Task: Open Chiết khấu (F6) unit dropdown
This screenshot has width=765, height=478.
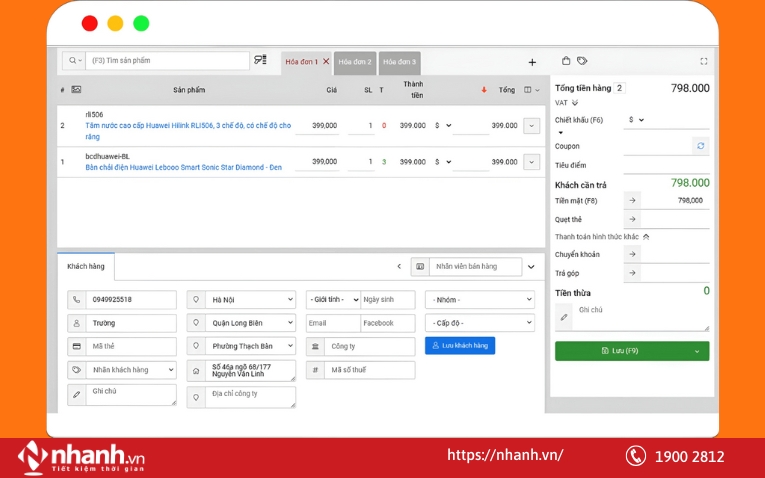Action: point(636,120)
